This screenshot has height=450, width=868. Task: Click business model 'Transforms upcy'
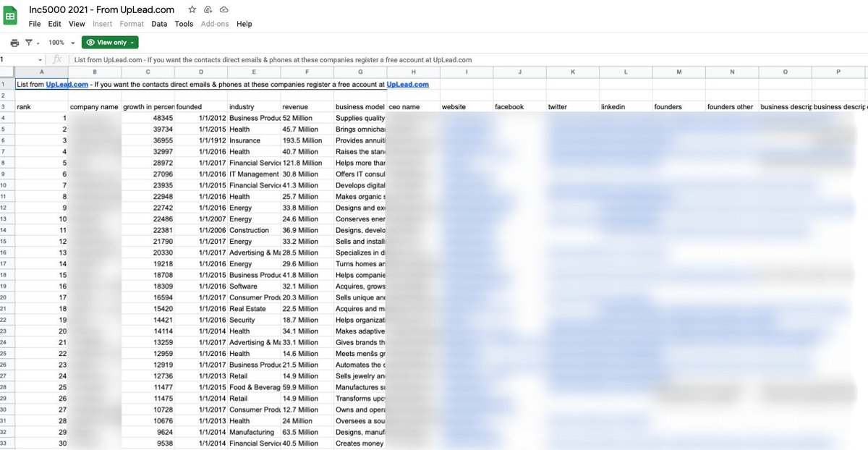360,399
